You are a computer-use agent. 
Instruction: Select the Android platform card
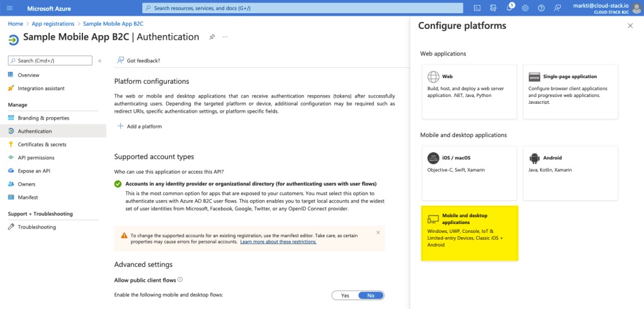coord(570,173)
